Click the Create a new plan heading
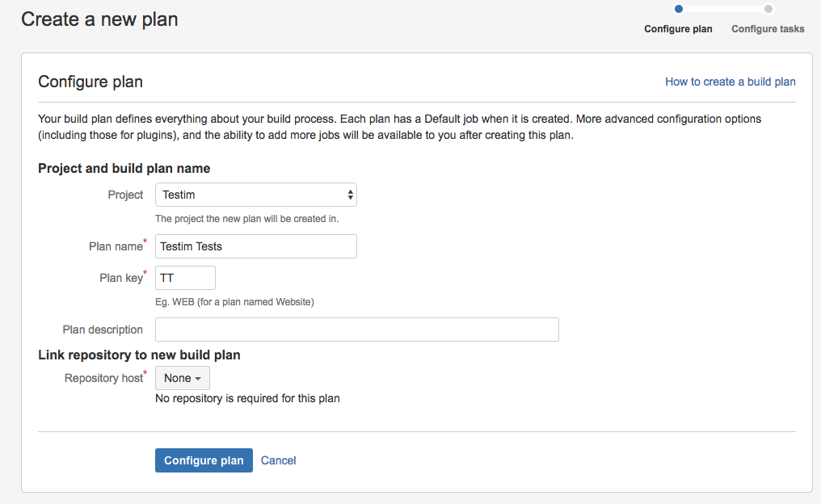The height and width of the screenshot is (504, 821). pyautogui.click(x=99, y=19)
